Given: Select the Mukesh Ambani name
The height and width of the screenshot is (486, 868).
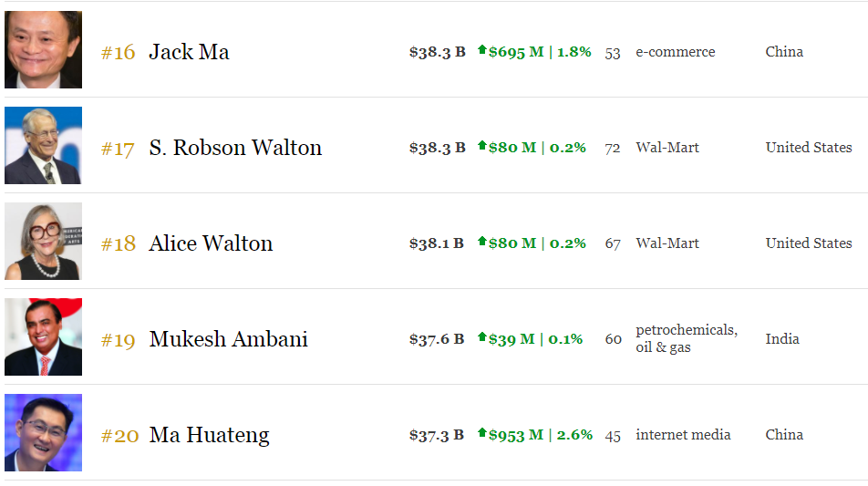Looking at the screenshot, I should (228, 339).
